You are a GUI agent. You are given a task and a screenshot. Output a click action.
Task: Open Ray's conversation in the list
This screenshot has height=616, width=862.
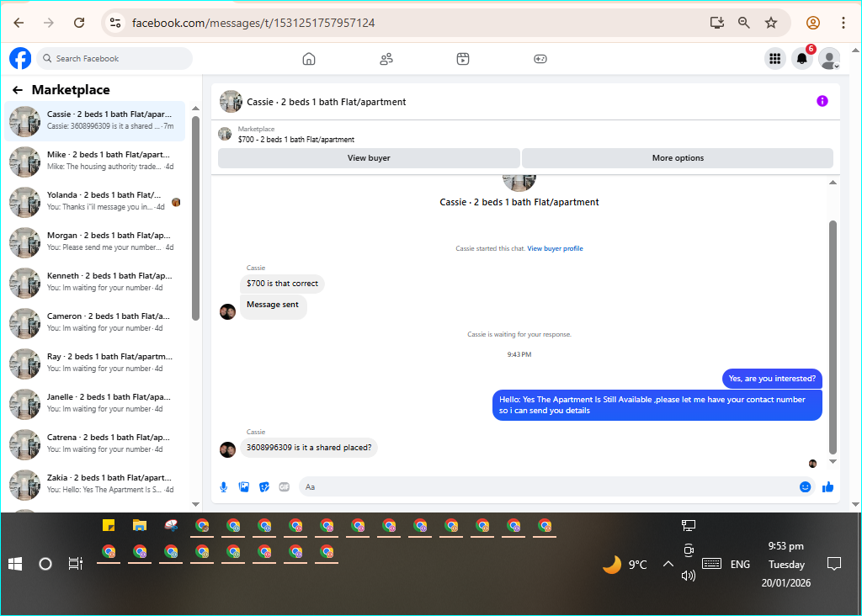94,364
